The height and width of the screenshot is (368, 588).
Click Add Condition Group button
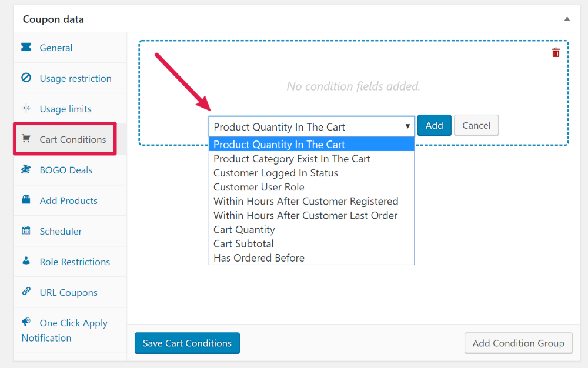click(x=518, y=343)
